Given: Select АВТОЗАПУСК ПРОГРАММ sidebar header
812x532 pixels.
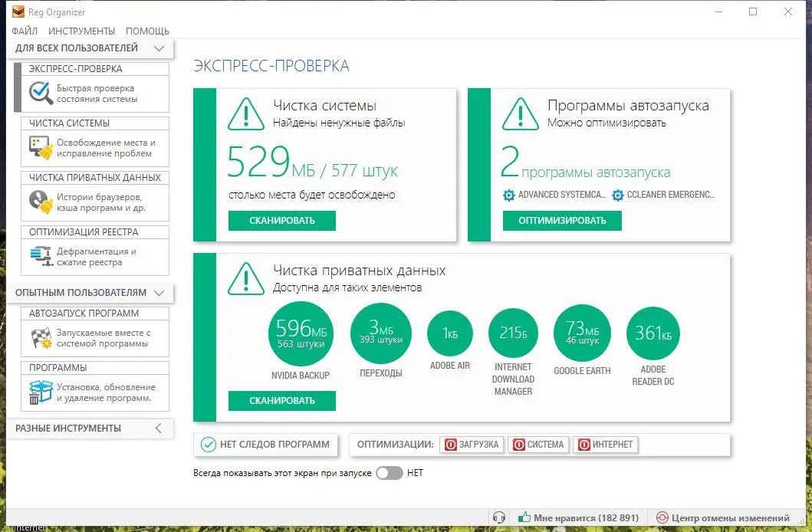Looking at the screenshot, I should [95, 313].
